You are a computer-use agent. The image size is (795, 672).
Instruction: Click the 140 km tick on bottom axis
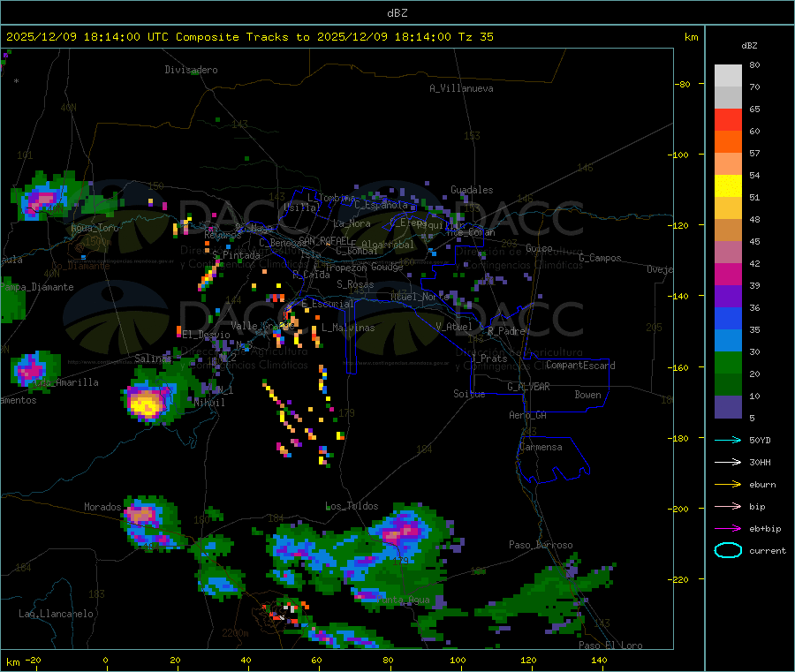pyautogui.click(x=599, y=660)
